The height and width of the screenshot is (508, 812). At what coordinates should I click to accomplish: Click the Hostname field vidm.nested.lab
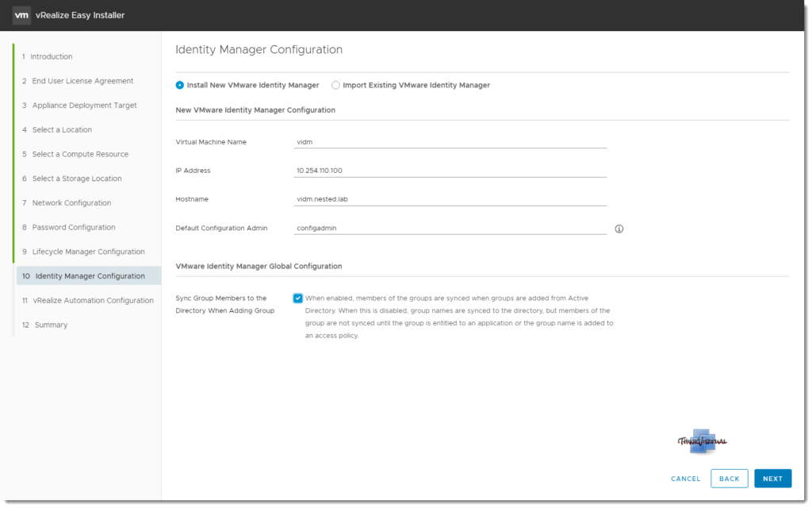tap(450, 199)
